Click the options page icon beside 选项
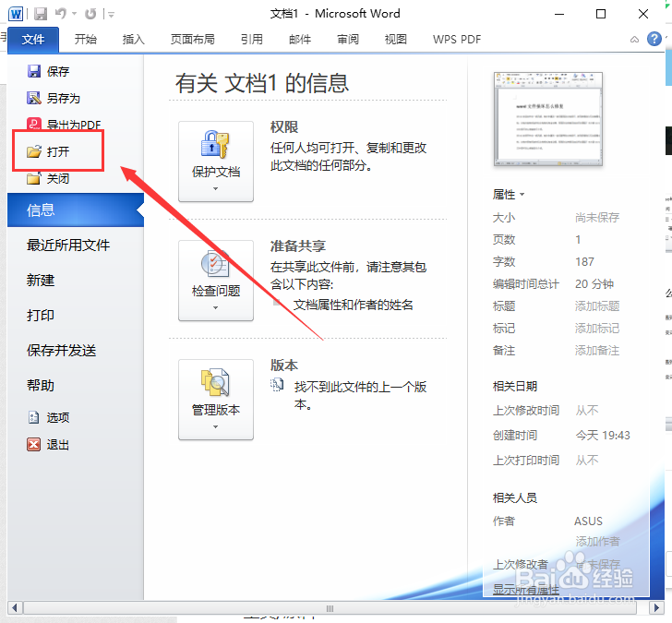The height and width of the screenshot is (623, 672). pos(33,417)
